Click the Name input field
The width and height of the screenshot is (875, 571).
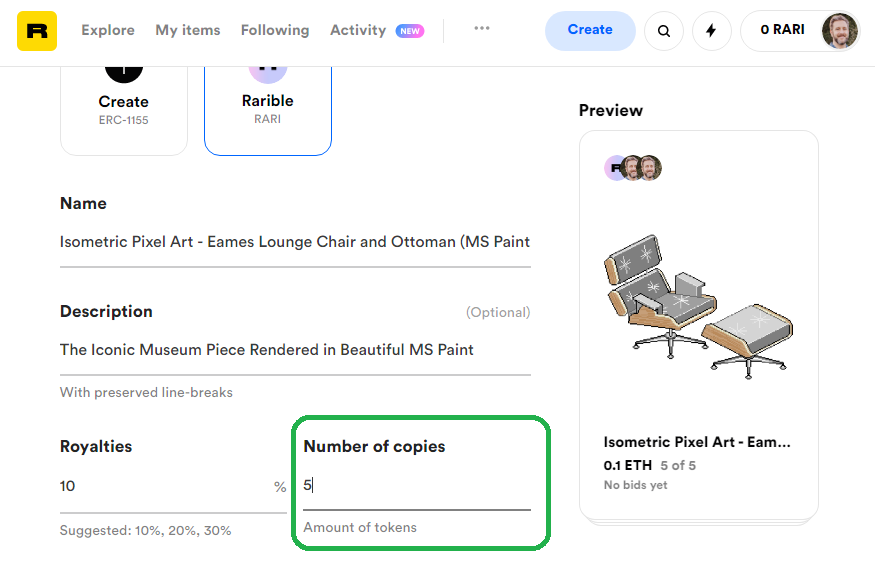[295, 242]
